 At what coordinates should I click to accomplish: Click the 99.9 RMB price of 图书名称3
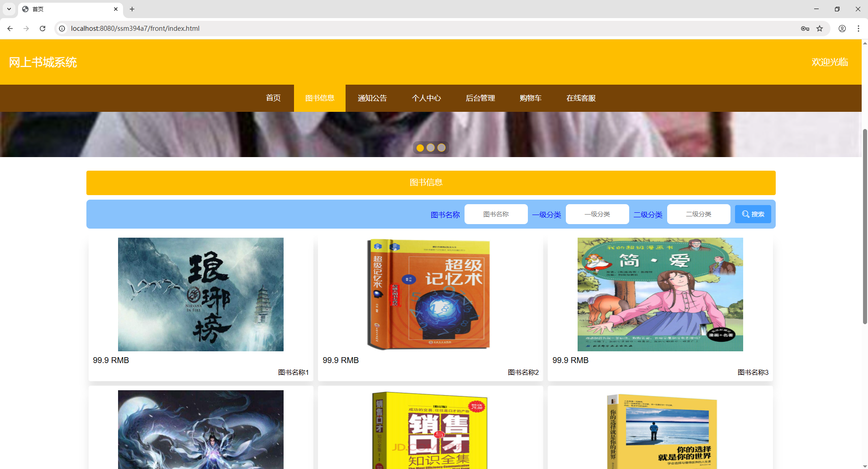click(x=570, y=360)
